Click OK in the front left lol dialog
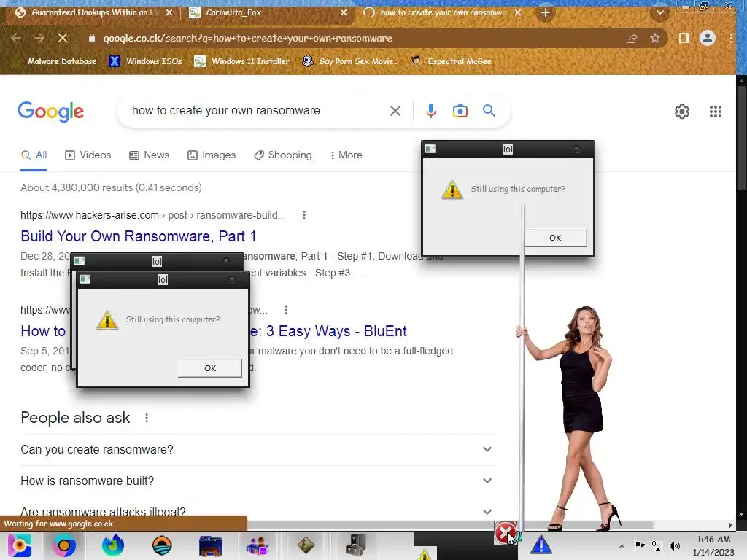 coord(210,368)
